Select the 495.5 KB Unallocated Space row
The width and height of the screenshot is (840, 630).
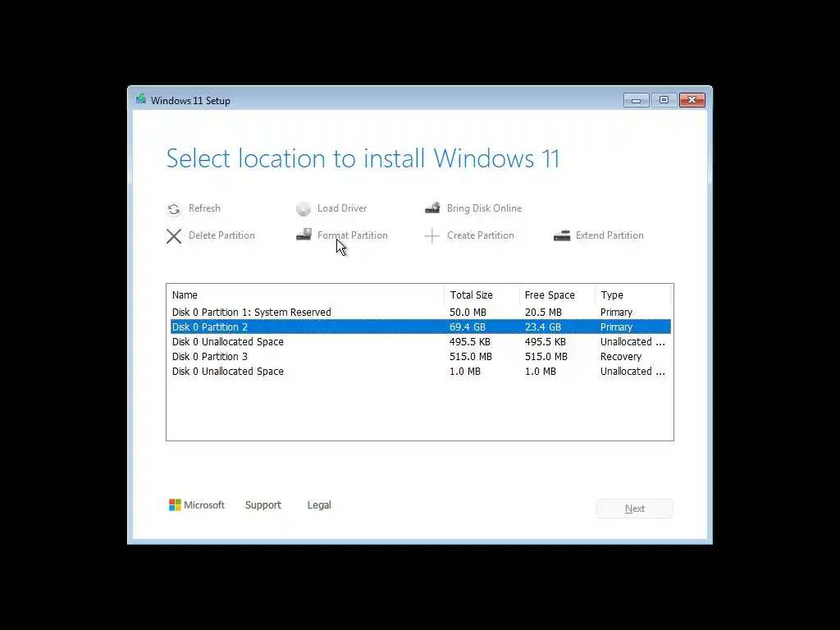[421, 342]
